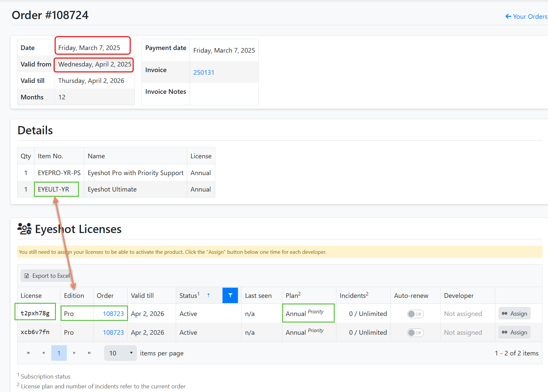Click Eyeshot Pro with Priority Support name
Image resolution: width=548 pixels, height=392 pixels.
coord(136,173)
